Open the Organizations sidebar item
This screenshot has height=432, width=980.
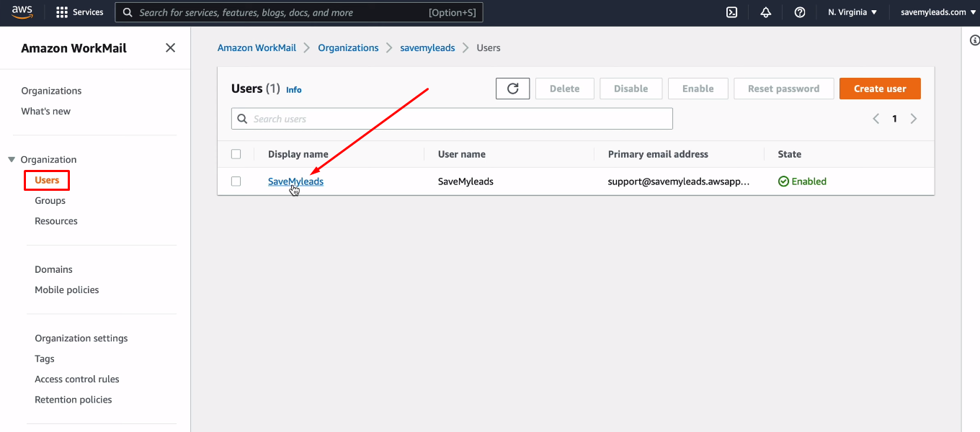(x=51, y=91)
